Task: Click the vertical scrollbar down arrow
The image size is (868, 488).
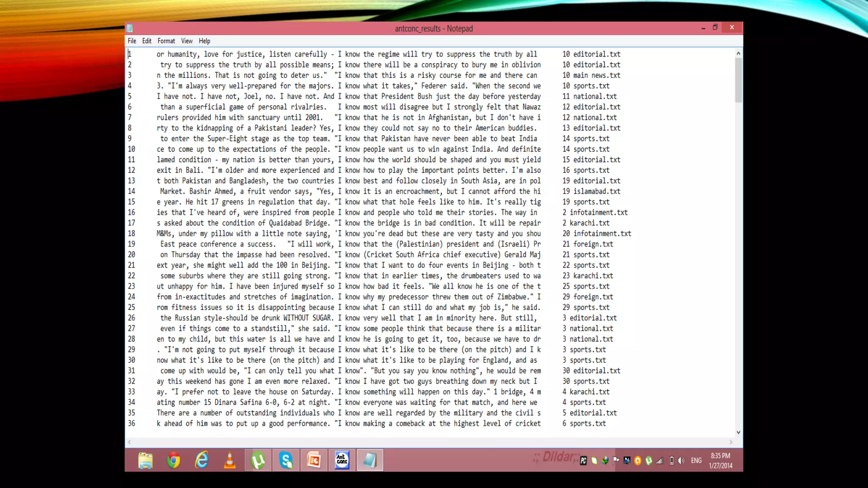Action: tap(738, 433)
